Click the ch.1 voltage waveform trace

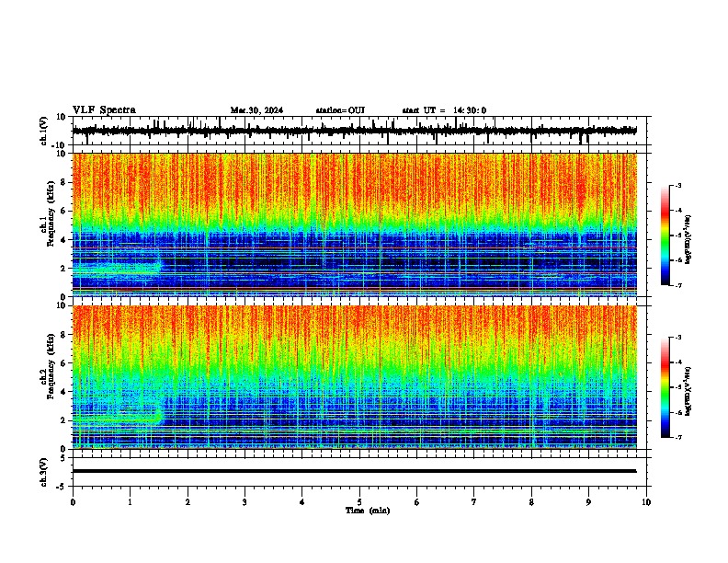point(354,131)
